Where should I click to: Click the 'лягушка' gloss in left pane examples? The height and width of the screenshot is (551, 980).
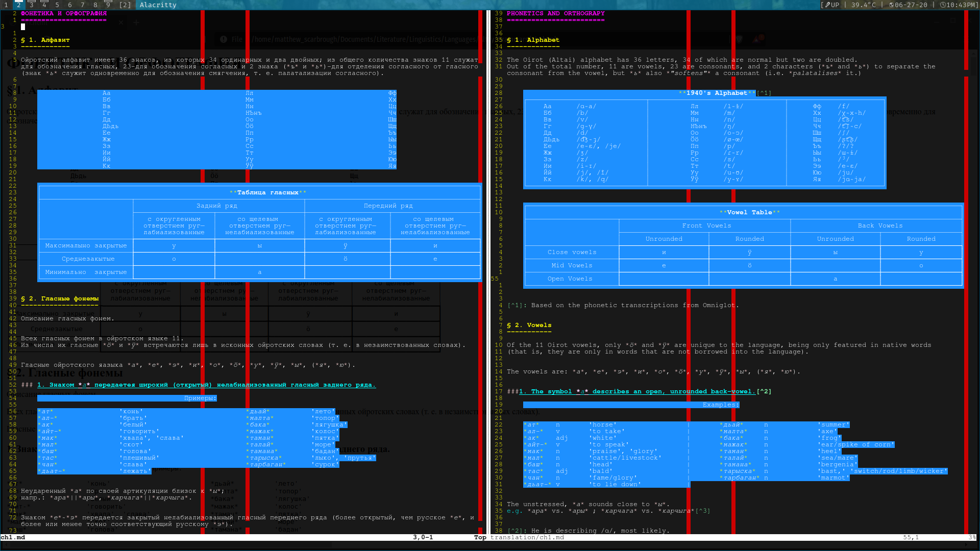(x=329, y=424)
